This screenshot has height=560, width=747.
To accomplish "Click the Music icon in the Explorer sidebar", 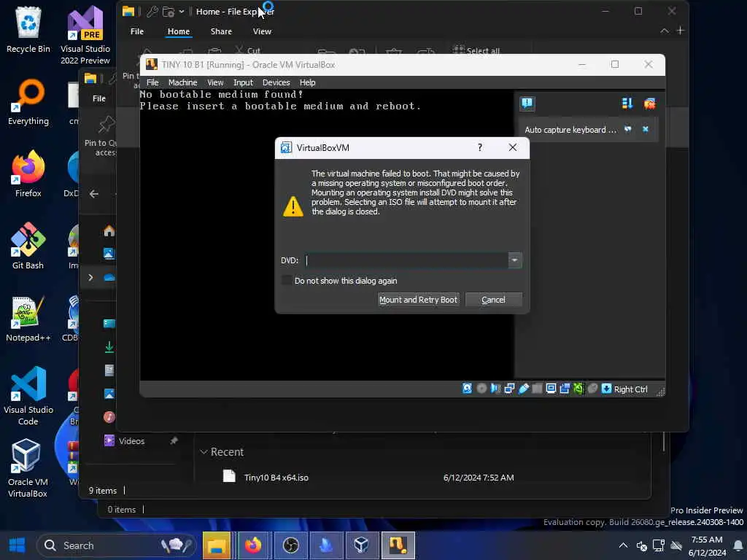I will coord(109,417).
